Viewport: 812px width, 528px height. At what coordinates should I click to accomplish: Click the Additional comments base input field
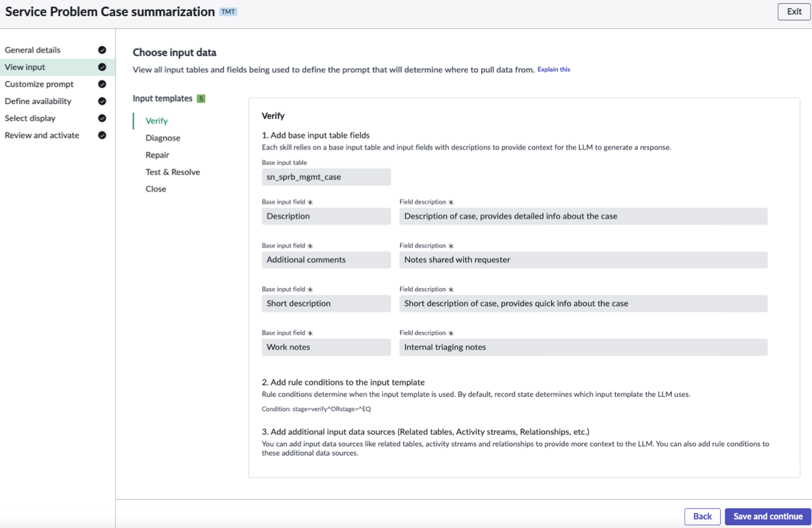(326, 260)
